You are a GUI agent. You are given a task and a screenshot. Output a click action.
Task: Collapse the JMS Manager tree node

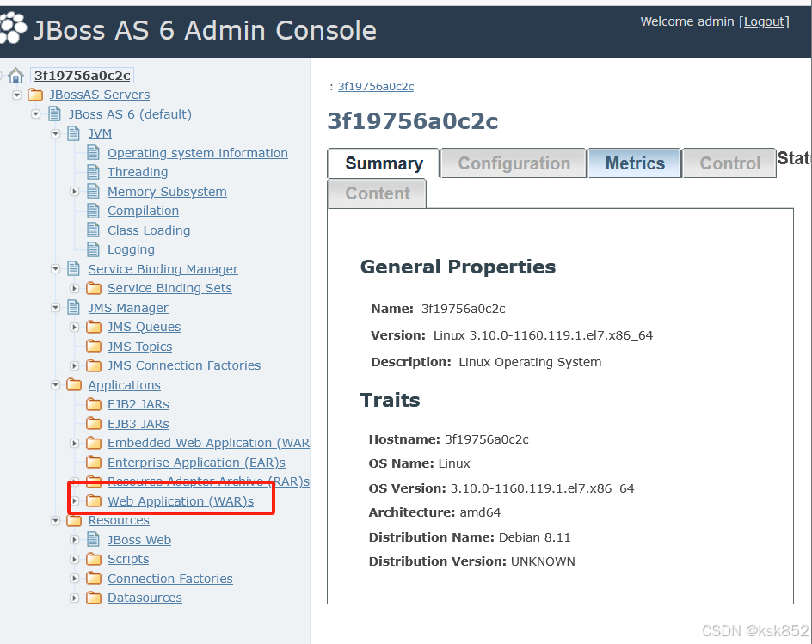pos(55,307)
